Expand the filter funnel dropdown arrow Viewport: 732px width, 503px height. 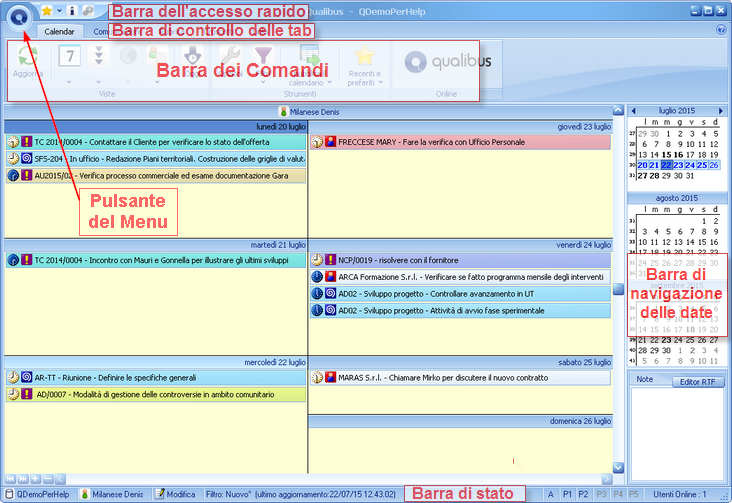tap(263, 82)
